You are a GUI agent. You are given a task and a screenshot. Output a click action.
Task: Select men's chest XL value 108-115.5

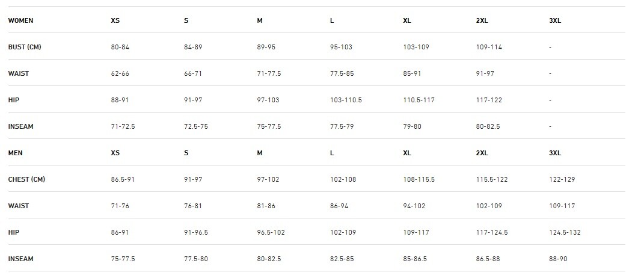click(x=419, y=180)
